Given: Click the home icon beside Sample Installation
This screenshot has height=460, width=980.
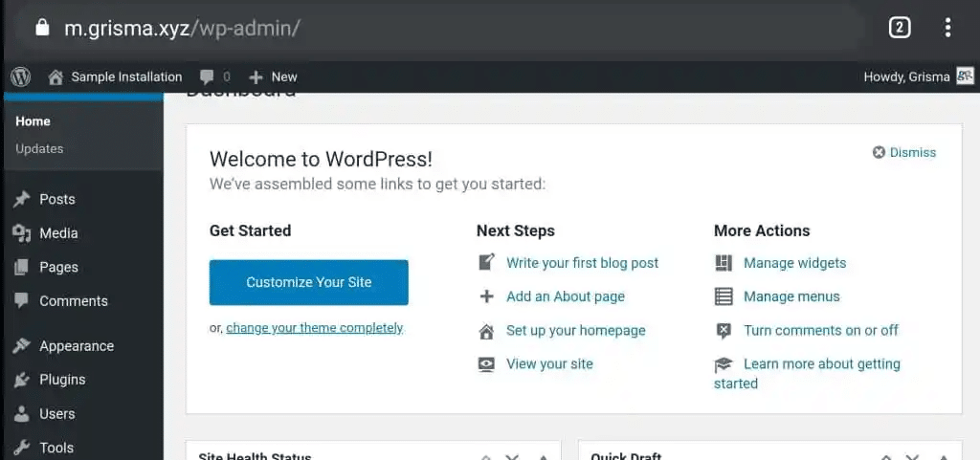Looking at the screenshot, I should click(56, 77).
